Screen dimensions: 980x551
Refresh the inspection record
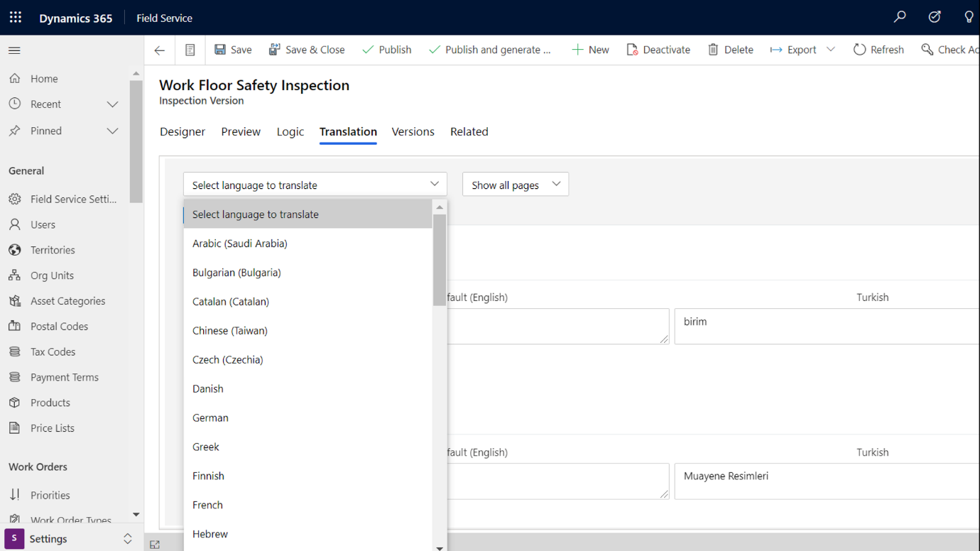click(x=878, y=49)
